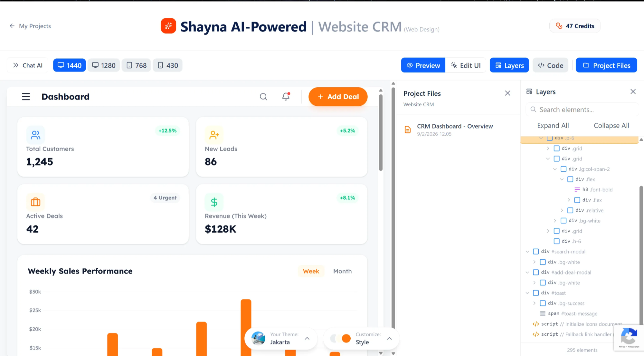Click the Add Deal button
644x356 pixels.
[338, 97]
